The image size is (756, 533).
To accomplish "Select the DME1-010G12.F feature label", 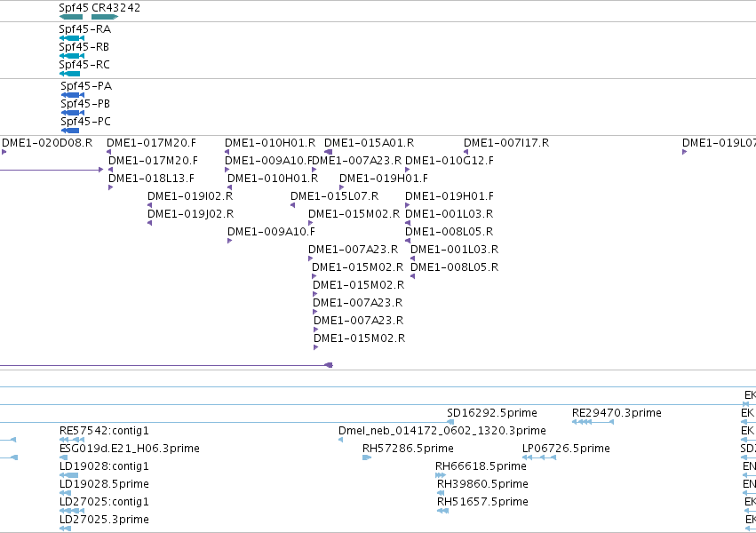I will tap(450, 161).
